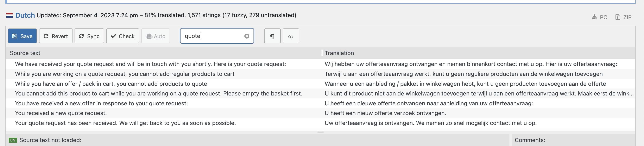The width and height of the screenshot is (644, 146).
Task: Run the Check button
Action: [x=122, y=36]
